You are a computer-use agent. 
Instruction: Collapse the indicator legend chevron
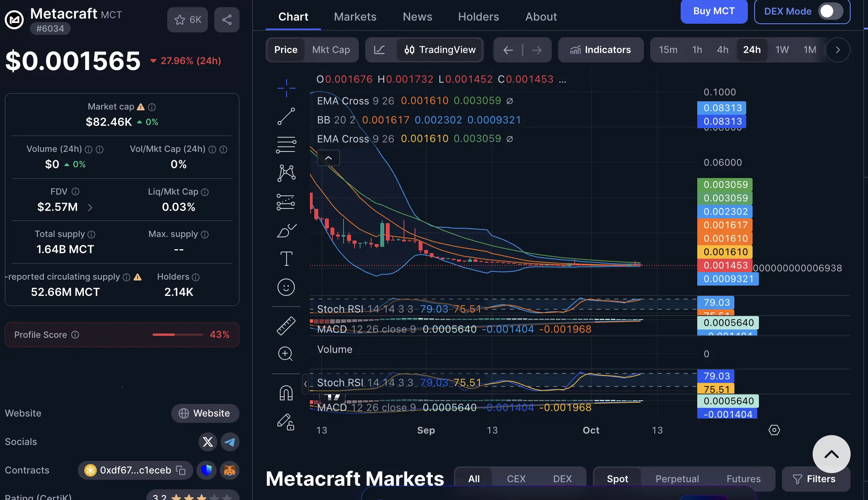click(328, 158)
